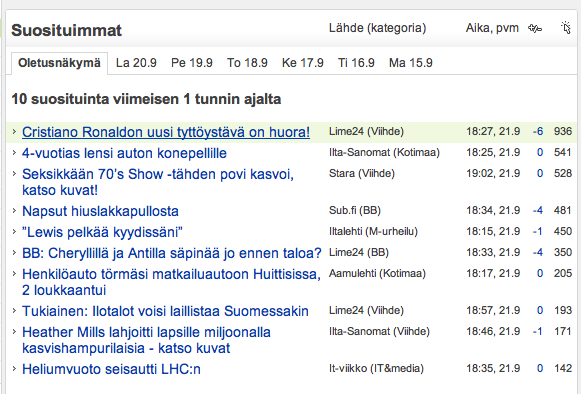The width and height of the screenshot is (581, 394).
Task: Expand arrow beside Tukiainen headline
Action: (14, 311)
